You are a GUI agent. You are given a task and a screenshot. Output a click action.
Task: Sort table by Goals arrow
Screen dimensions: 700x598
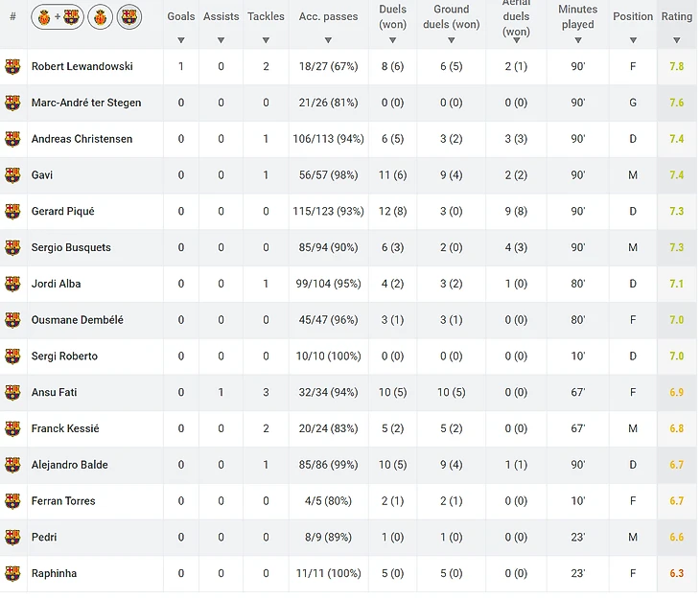181,40
